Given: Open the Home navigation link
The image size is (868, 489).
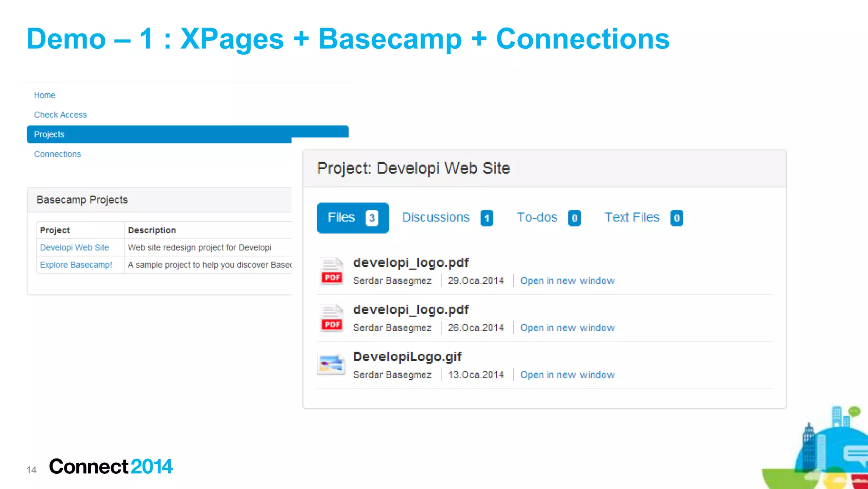Looking at the screenshot, I should pyautogui.click(x=45, y=95).
